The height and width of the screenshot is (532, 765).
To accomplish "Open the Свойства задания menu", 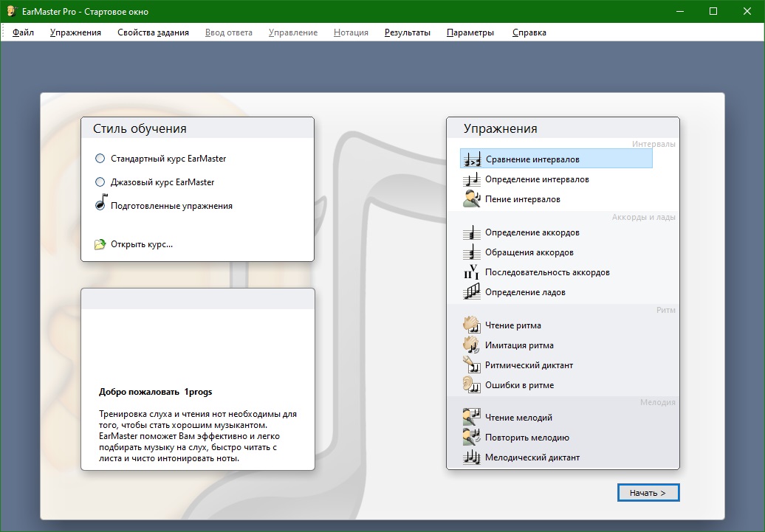I will [153, 32].
